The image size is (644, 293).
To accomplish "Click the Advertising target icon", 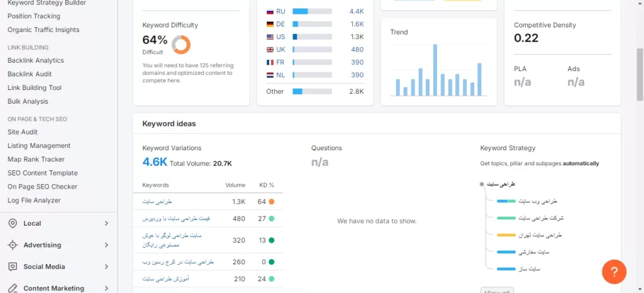I will click(x=13, y=245).
